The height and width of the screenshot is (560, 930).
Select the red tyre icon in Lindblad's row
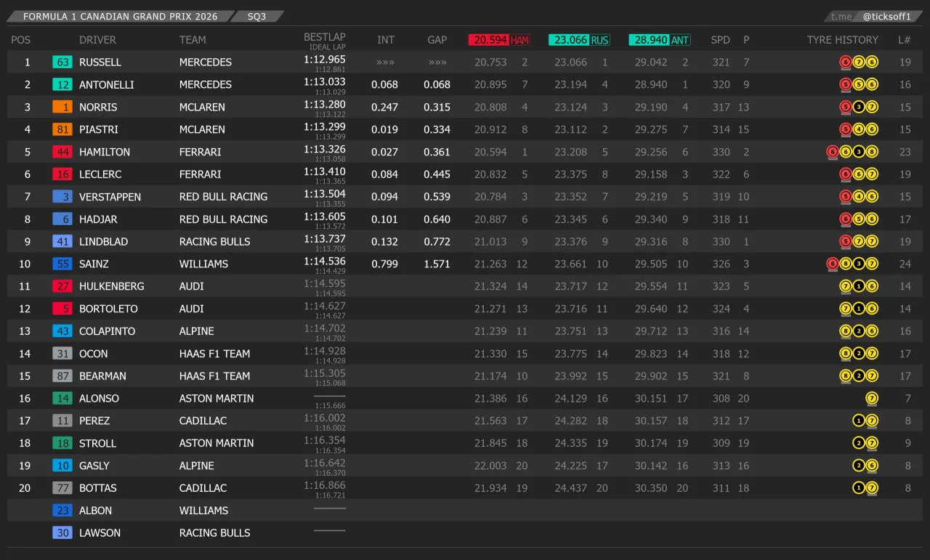[x=846, y=242]
